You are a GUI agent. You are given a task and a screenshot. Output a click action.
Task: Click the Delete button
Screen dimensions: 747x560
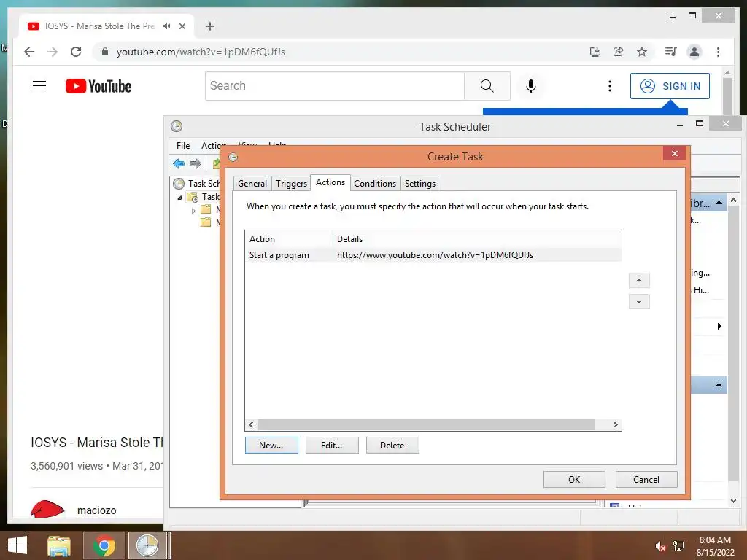(x=392, y=446)
